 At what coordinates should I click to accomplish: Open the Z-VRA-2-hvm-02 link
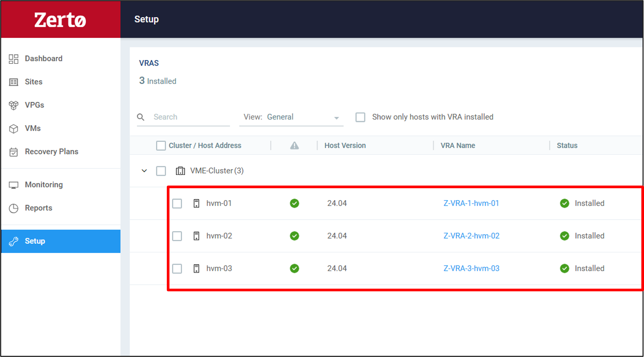(471, 236)
